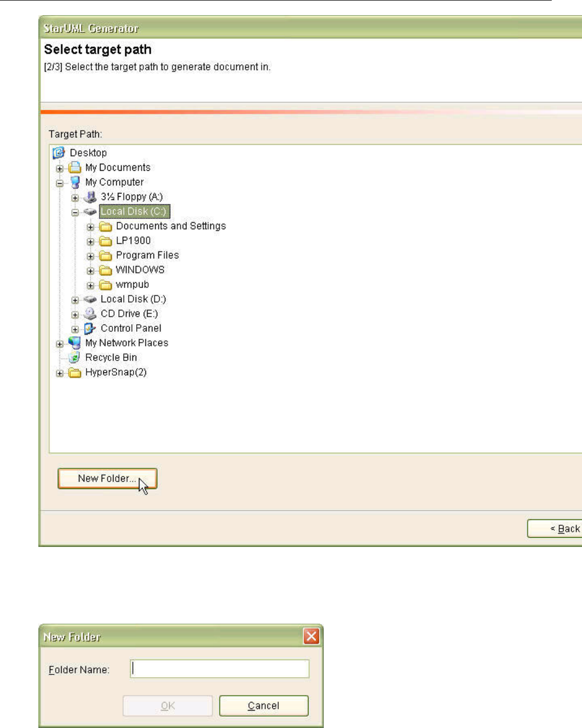Select the Local Disk (D:) label

(x=133, y=299)
